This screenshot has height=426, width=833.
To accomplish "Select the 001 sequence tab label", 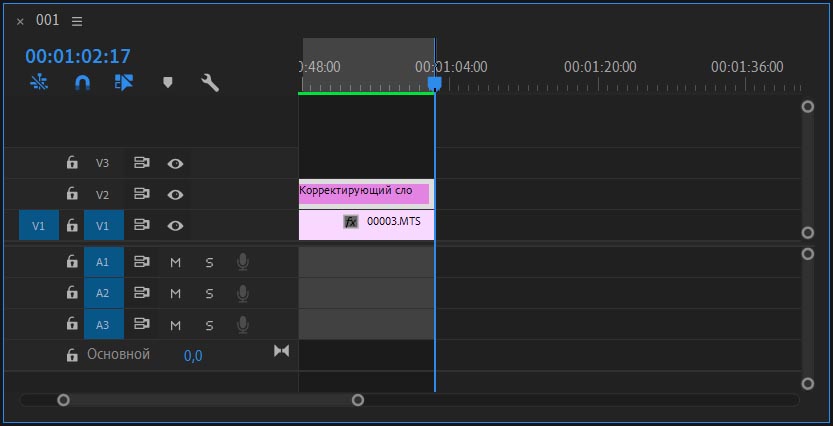I will click(48, 20).
